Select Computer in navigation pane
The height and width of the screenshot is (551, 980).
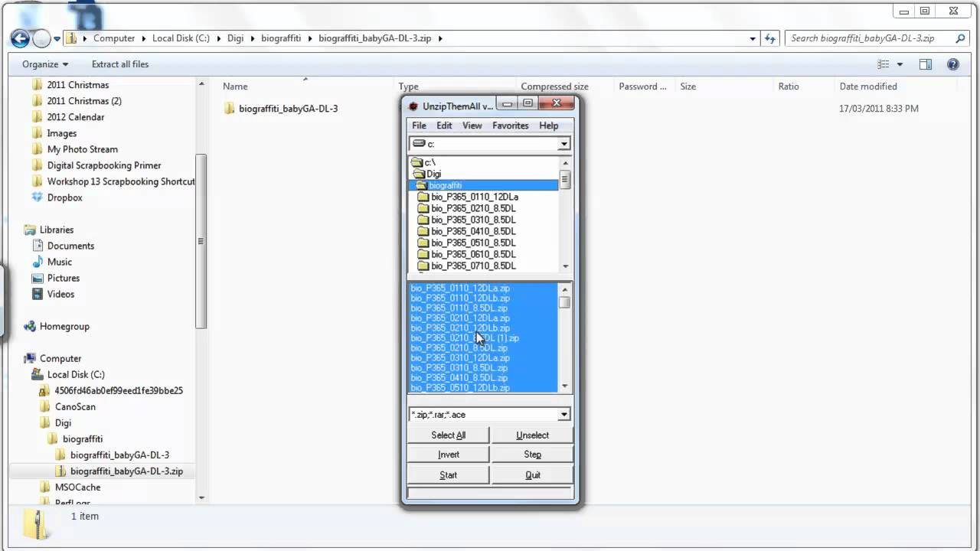[x=60, y=358]
